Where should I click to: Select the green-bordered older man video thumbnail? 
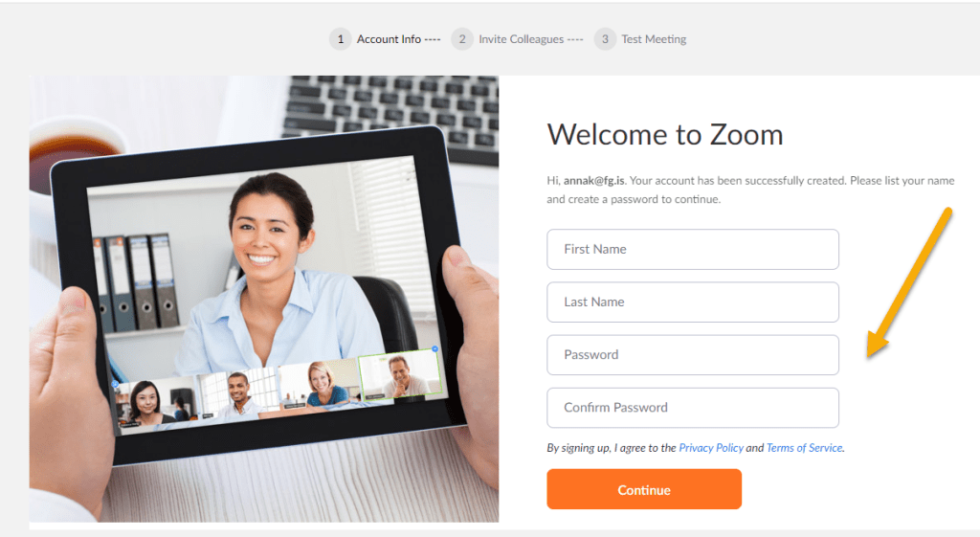[x=400, y=374]
